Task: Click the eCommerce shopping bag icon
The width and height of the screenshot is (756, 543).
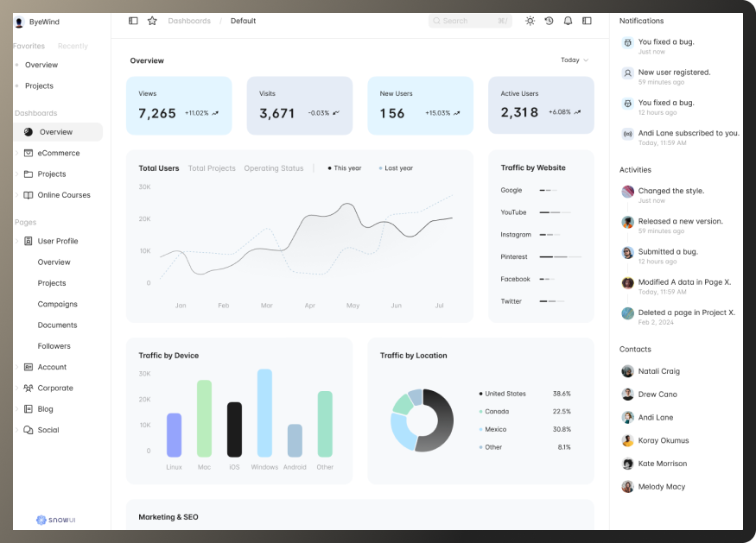Action: click(29, 153)
